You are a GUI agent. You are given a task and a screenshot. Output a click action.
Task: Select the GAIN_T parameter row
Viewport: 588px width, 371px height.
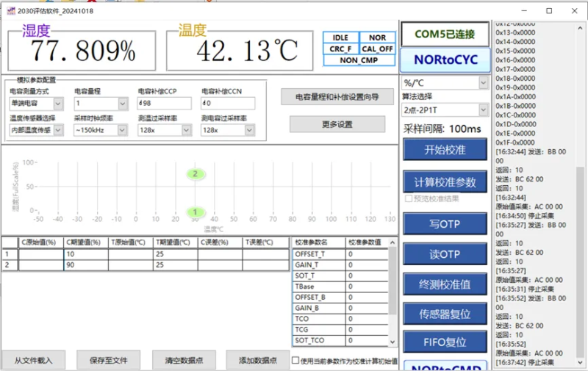click(x=340, y=265)
